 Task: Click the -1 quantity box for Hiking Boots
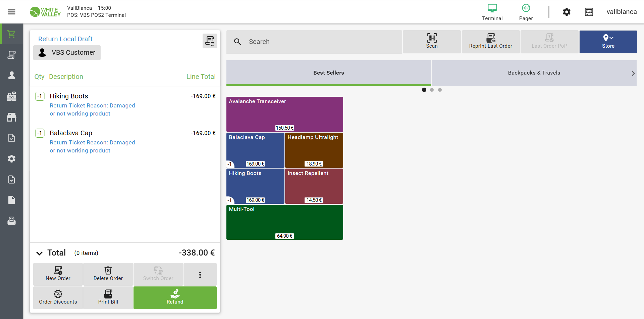tap(40, 96)
